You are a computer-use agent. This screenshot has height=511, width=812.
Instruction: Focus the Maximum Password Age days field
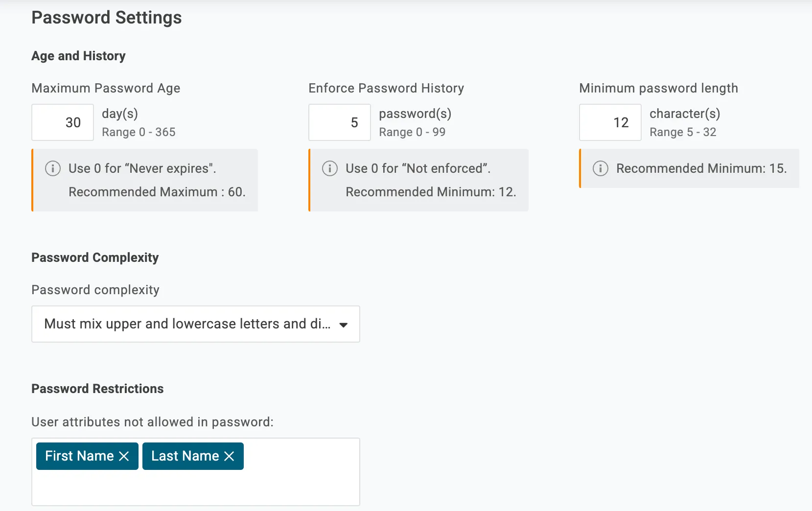[x=63, y=122]
